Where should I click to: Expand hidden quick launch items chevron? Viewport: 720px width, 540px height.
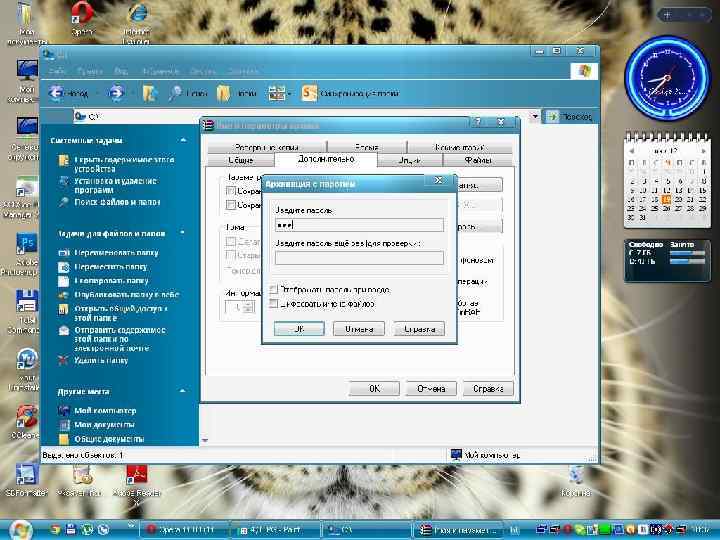tap(131, 525)
